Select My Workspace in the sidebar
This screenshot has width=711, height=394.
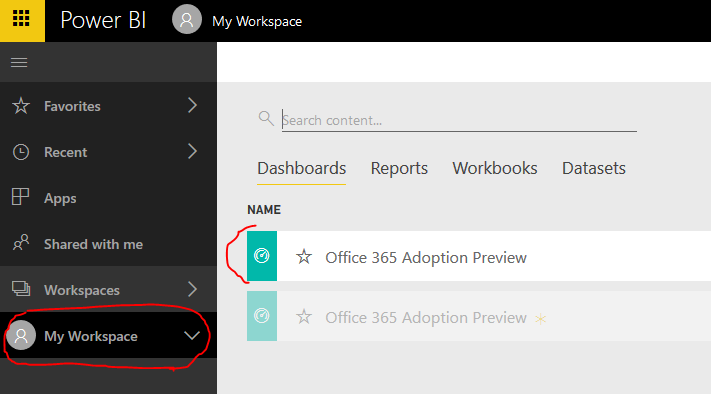pyautogui.click(x=108, y=335)
